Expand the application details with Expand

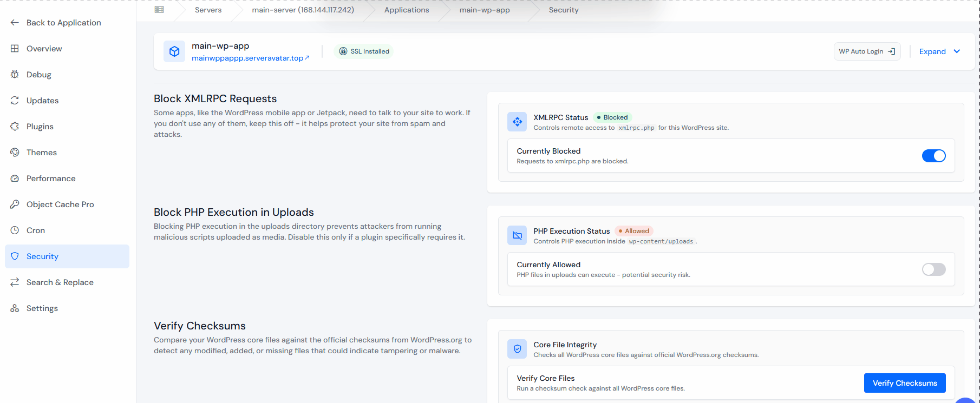[932, 51]
